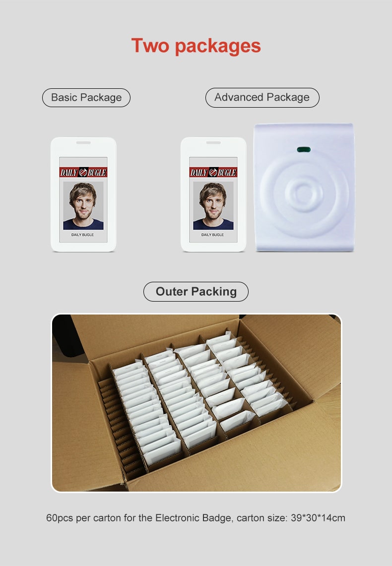Click the green LED on reader
The width and height of the screenshot is (392, 566).
[304, 149]
